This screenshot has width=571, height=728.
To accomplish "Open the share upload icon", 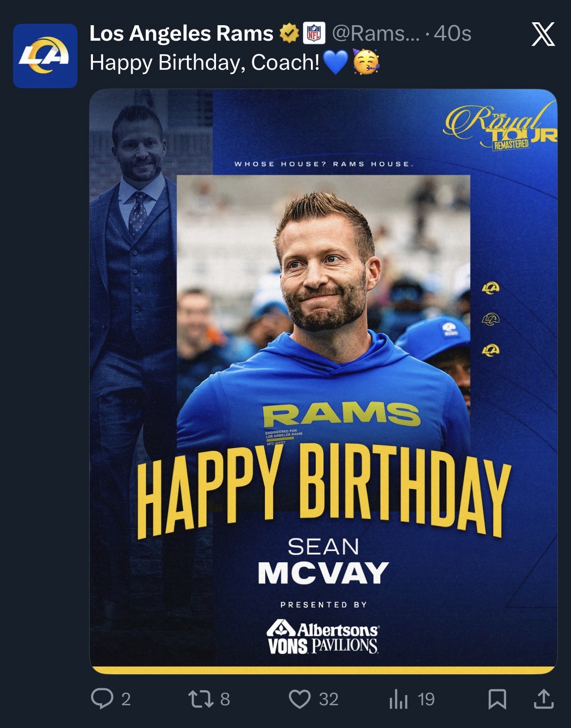I will (543, 699).
